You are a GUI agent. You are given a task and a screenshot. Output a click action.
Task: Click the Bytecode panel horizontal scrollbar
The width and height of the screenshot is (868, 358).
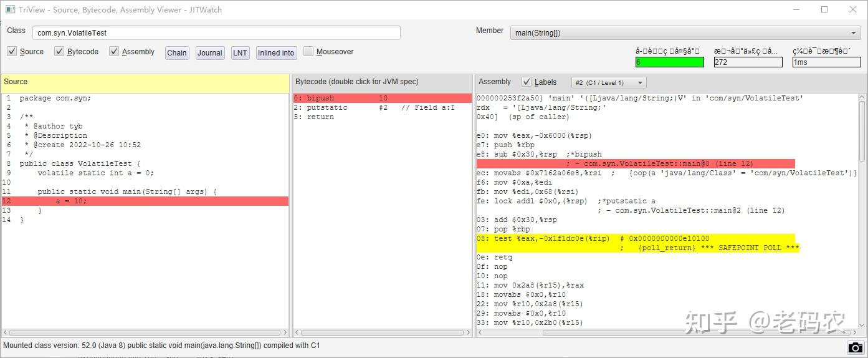point(382,332)
